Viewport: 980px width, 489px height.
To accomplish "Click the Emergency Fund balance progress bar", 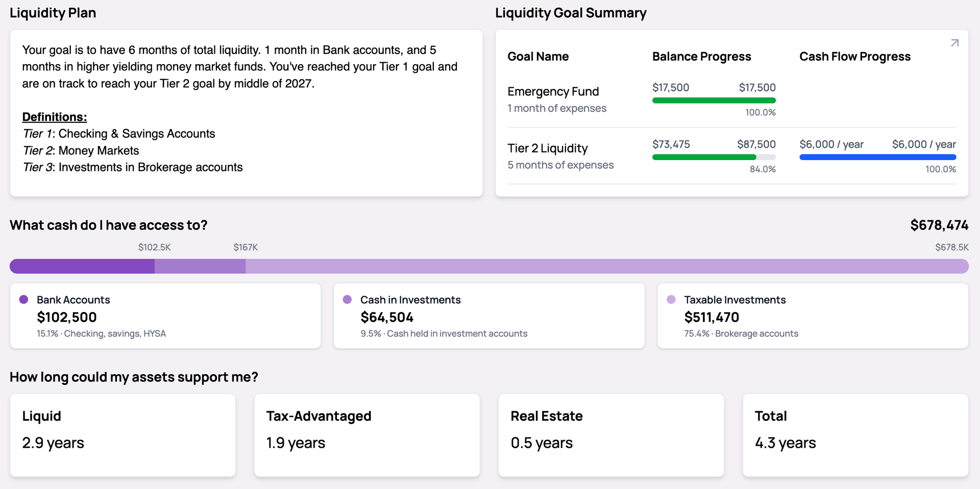I will pos(714,100).
